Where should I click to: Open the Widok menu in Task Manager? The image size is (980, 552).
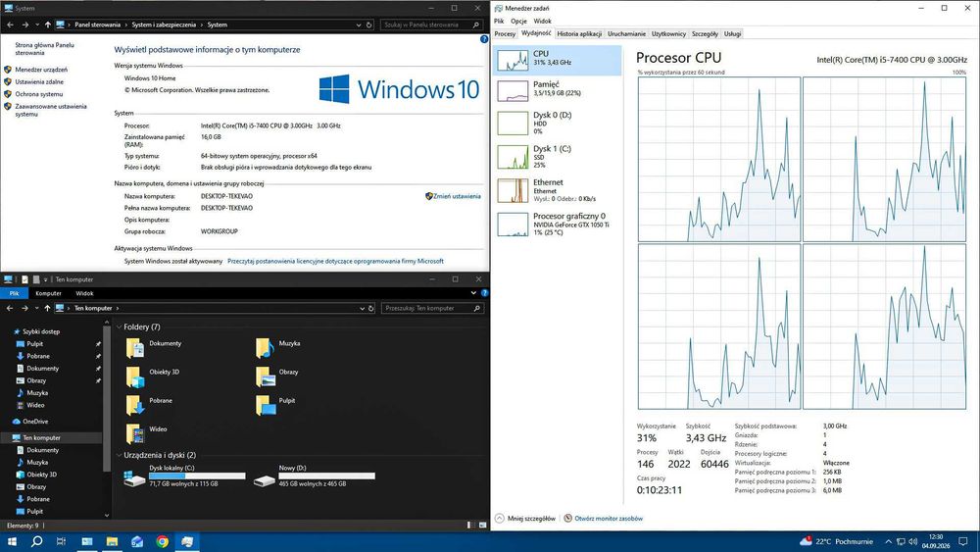(543, 21)
